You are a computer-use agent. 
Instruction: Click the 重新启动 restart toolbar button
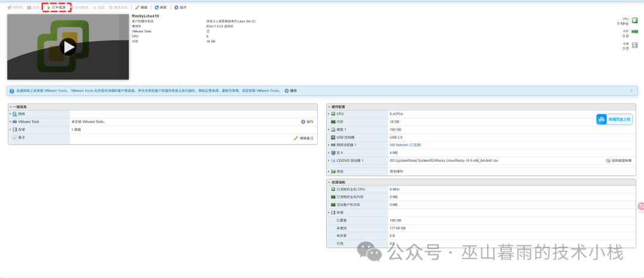[x=118, y=7]
